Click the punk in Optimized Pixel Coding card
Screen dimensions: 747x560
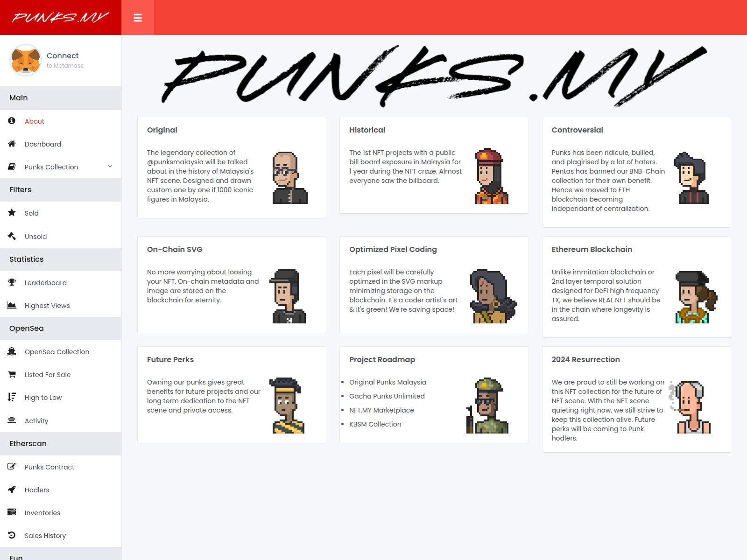pyautogui.click(x=493, y=296)
